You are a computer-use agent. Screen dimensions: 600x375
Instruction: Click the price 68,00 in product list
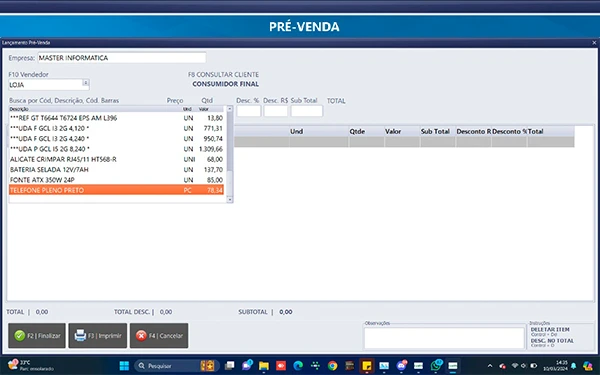click(215, 159)
